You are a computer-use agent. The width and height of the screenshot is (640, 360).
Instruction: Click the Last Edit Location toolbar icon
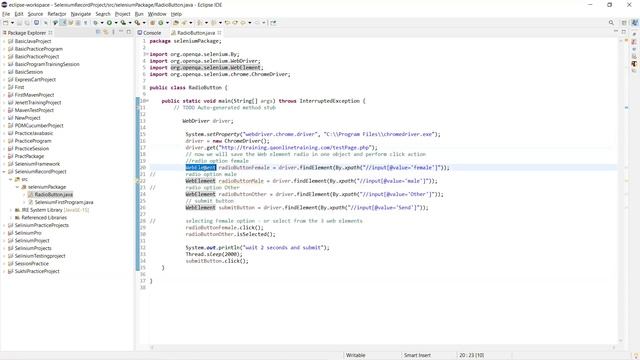(x=227, y=23)
